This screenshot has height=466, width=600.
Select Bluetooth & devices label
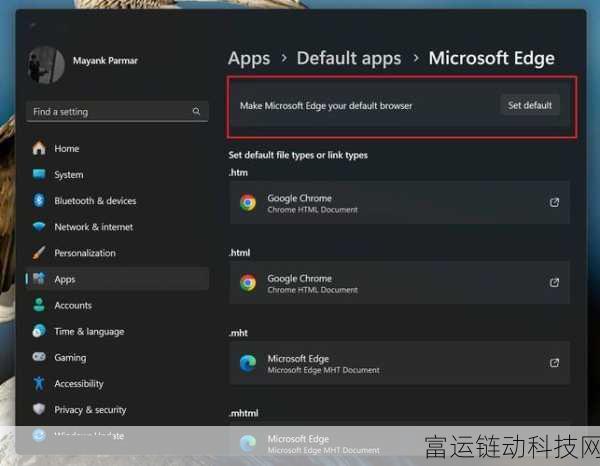(x=95, y=201)
